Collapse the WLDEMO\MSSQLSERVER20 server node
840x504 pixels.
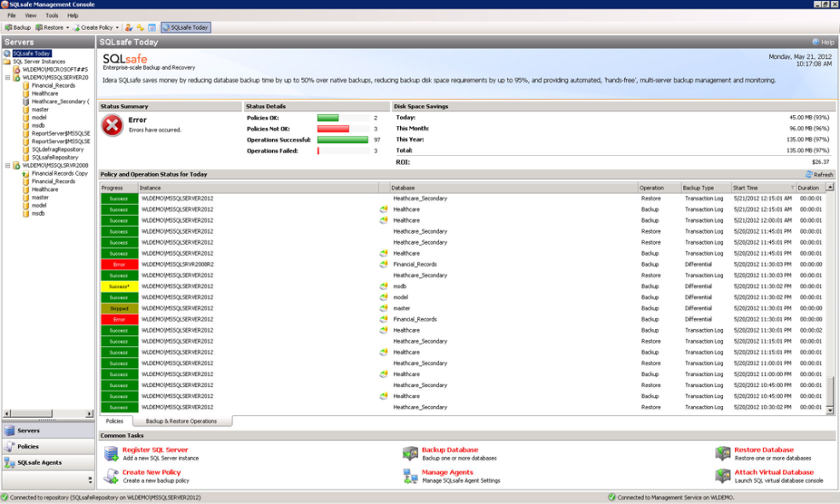(8, 78)
